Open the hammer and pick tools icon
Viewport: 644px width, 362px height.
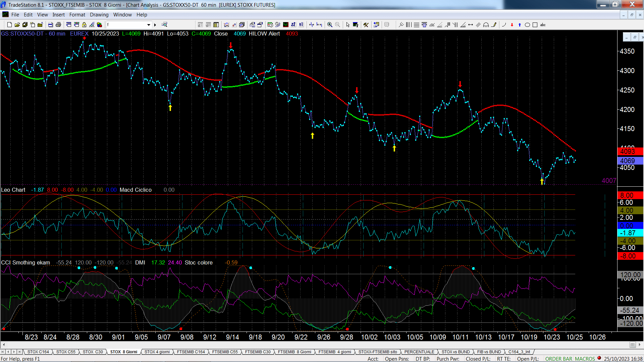(x=366, y=25)
